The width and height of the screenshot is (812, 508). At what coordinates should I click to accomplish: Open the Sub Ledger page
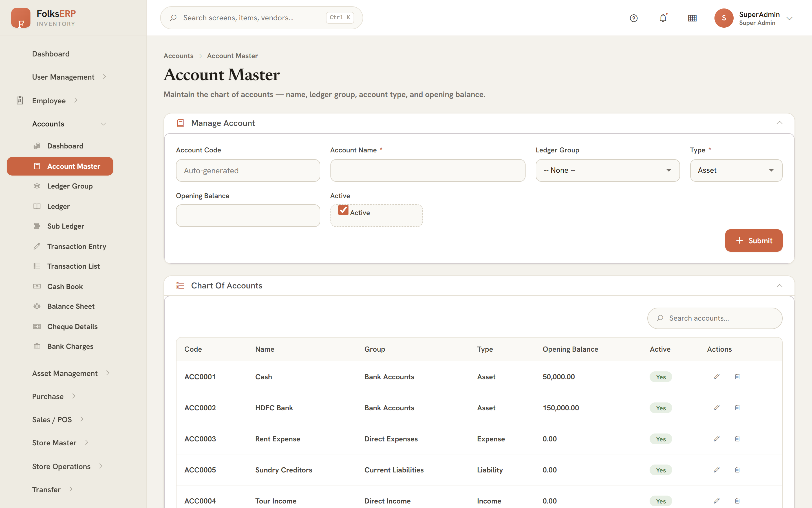[x=66, y=226]
